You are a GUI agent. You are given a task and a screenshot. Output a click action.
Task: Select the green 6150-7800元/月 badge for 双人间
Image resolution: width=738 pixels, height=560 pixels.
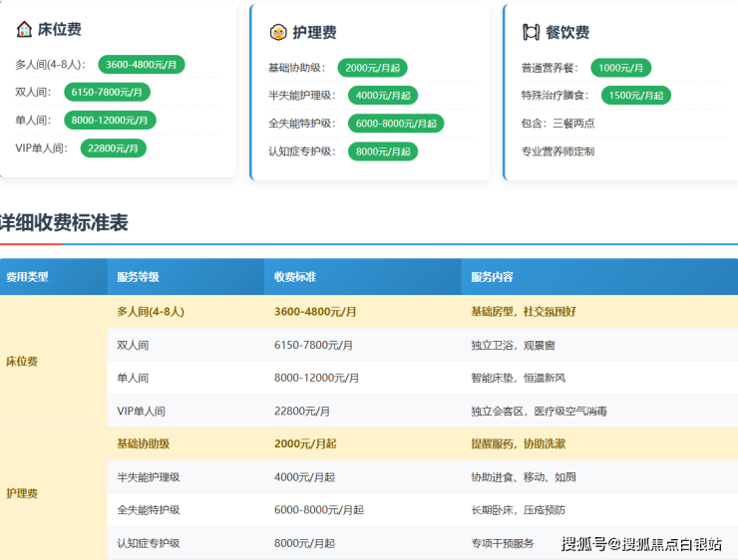pos(108,93)
